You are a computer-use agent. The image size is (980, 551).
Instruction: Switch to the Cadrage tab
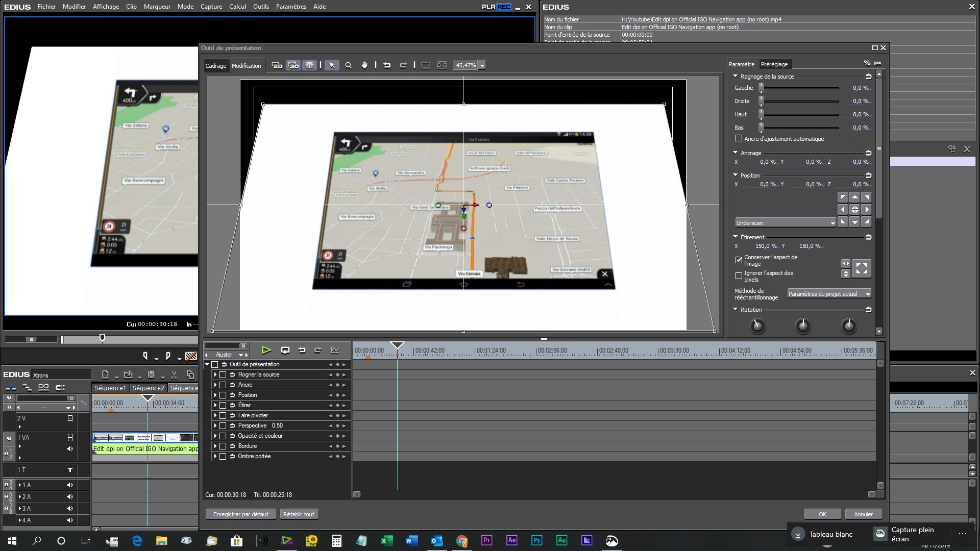(x=215, y=66)
